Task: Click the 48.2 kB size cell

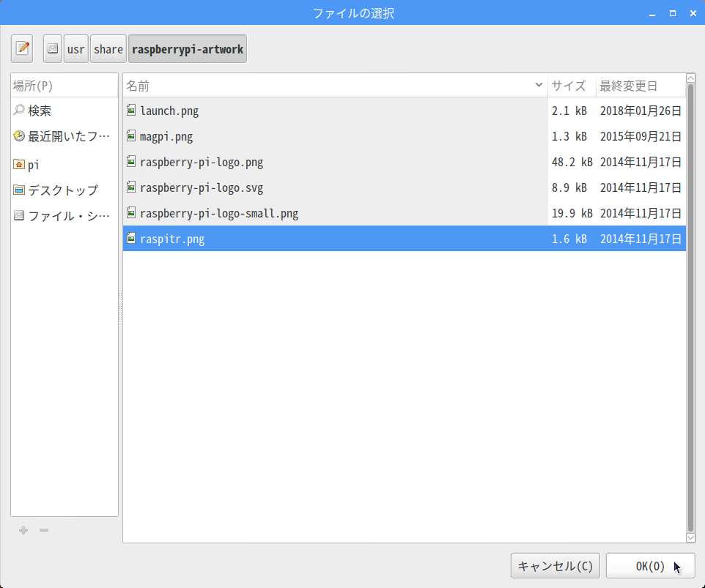Action: [x=572, y=162]
